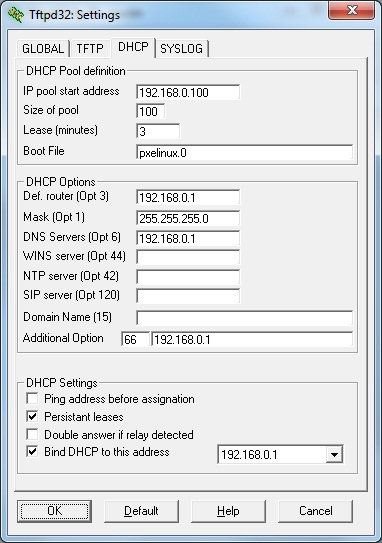Switch to the GLOBAL tab

click(43, 48)
